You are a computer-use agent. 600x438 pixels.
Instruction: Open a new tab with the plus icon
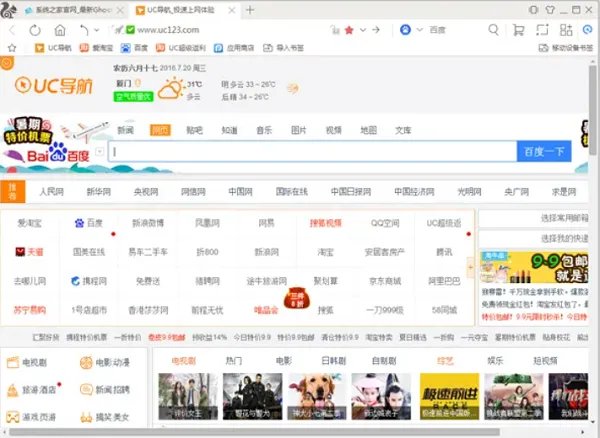[250, 10]
